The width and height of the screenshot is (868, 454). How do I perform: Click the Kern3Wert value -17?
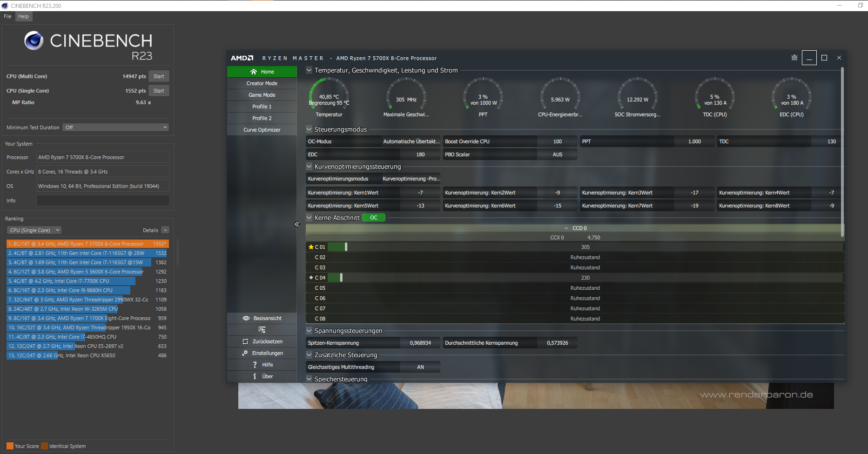tap(694, 193)
